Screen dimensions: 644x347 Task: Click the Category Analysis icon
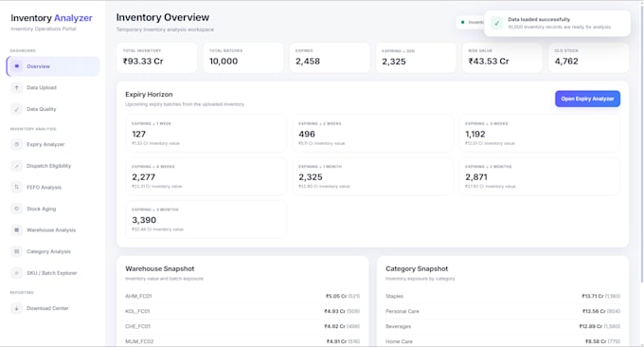16,251
